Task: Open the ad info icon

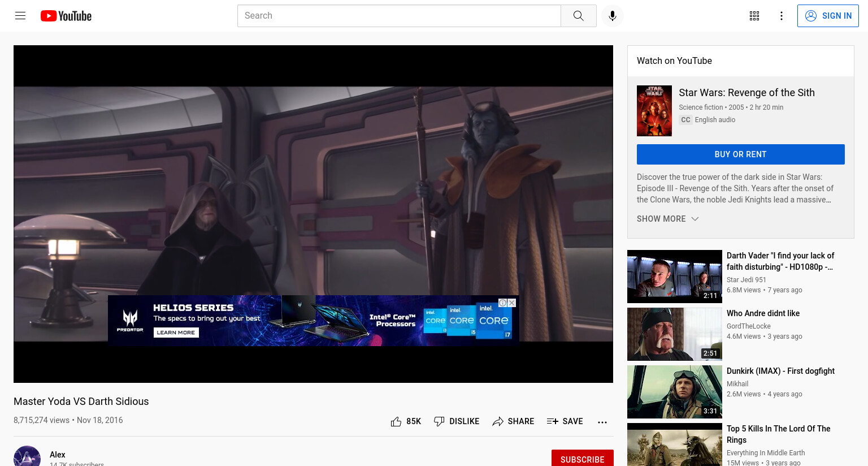Action: pyautogui.click(x=502, y=303)
